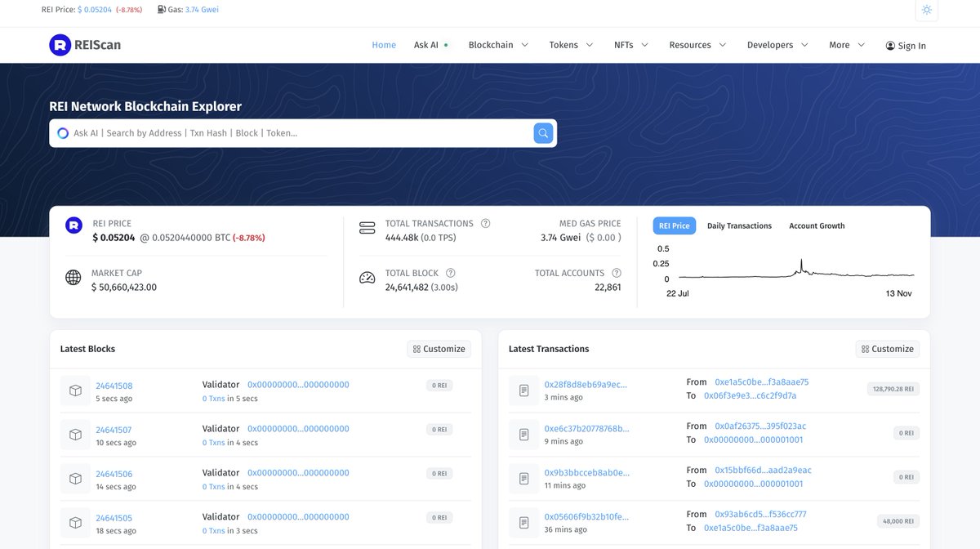Viewport: 980px width, 549px height.
Task: Click the total transactions value 444.48k
Action: pos(400,238)
